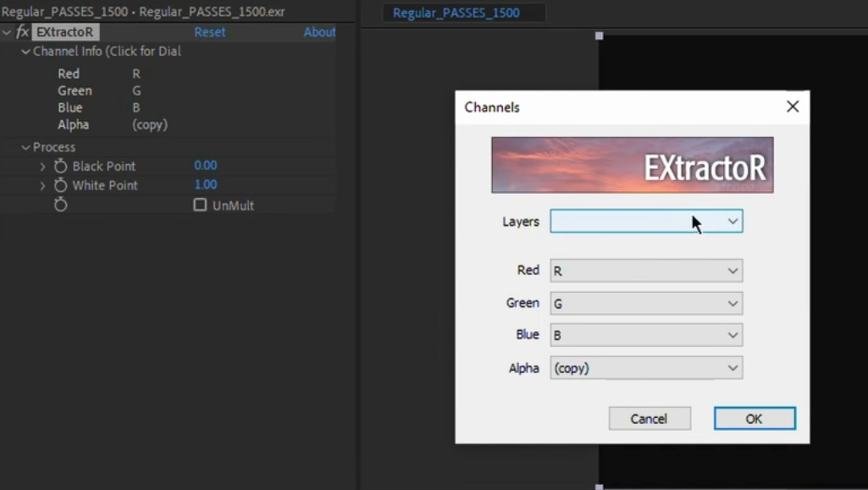Screen dimensions: 868x490
Task: Open the Red channel dropdown
Action: pyautogui.click(x=647, y=271)
